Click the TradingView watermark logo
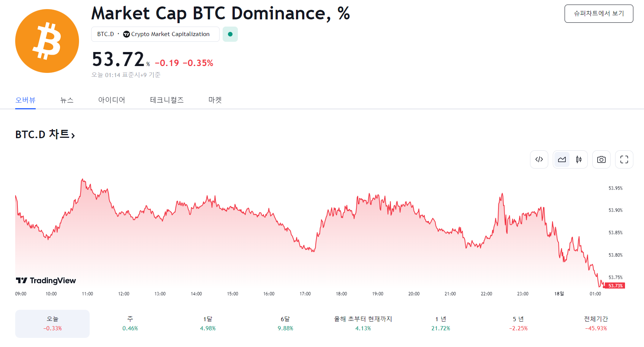 pos(46,281)
